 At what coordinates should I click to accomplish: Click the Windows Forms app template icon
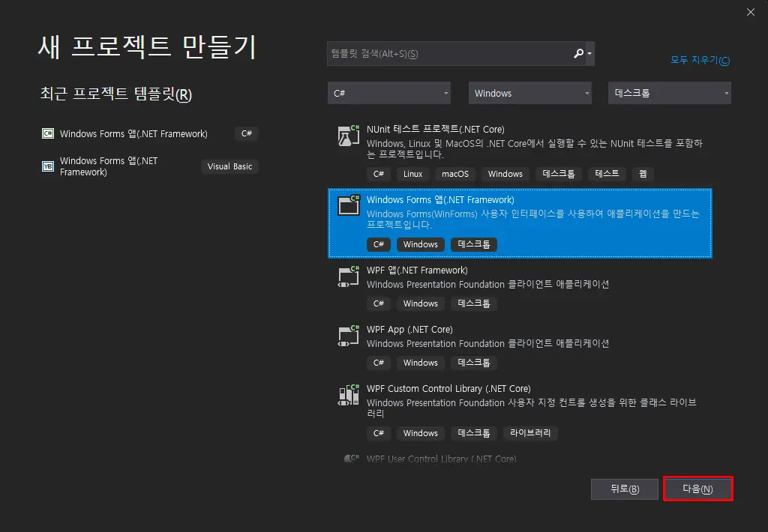[349, 205]
